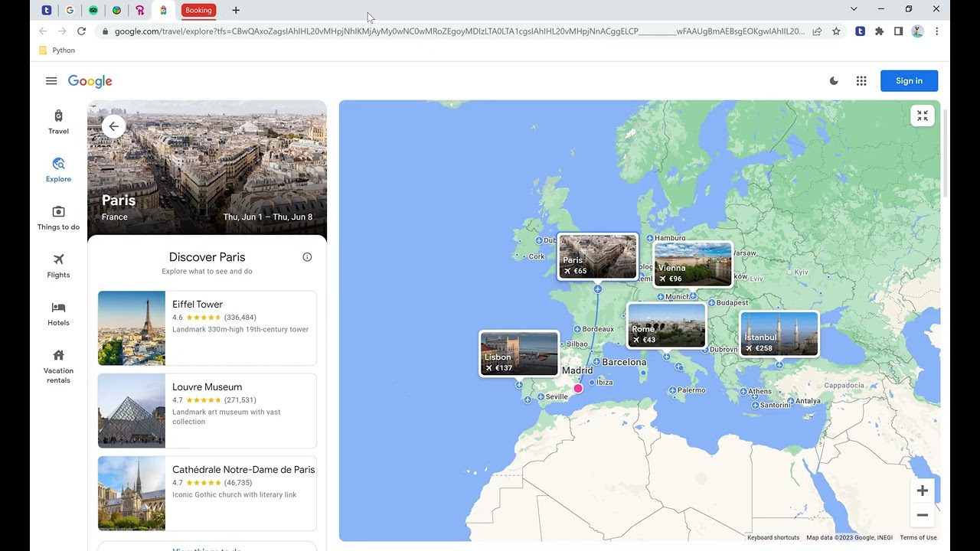Viewport: 980px width, 551px height.
Task: Reload the page
Action: pos(81,31)
